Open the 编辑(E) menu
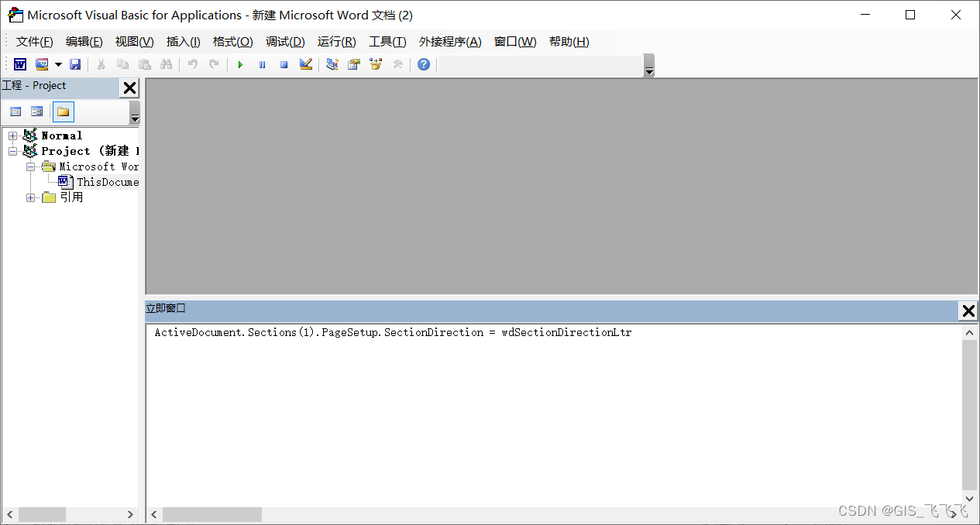The image size is (980, 525). [x=84, y=42]
